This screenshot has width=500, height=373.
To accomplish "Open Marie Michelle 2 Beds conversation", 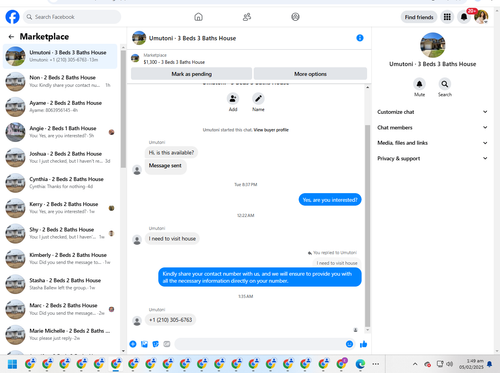I will (60, 335).
